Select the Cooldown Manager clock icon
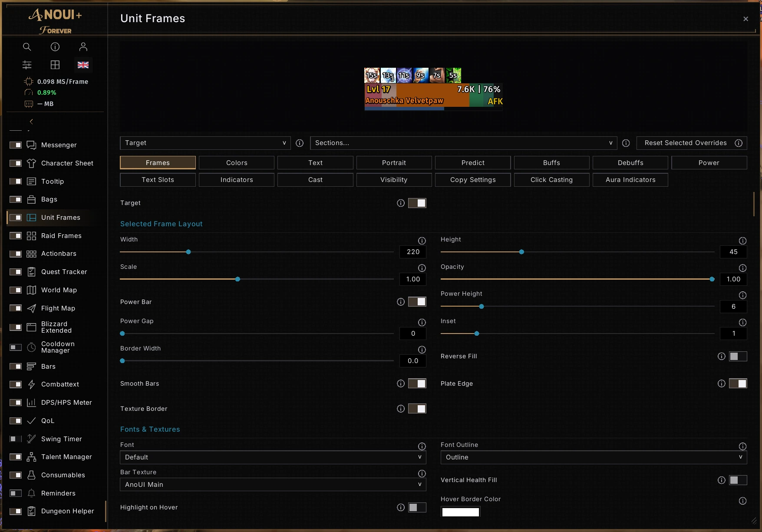The height and width of the screenshot is (532, 762). pos(31,347)
